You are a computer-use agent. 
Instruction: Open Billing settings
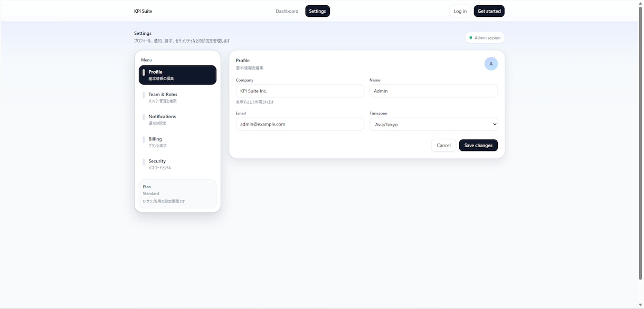(x=177, y=142)
